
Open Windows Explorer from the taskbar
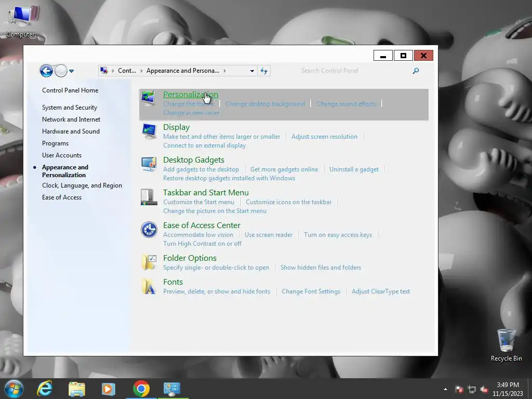tap(77, 389)
